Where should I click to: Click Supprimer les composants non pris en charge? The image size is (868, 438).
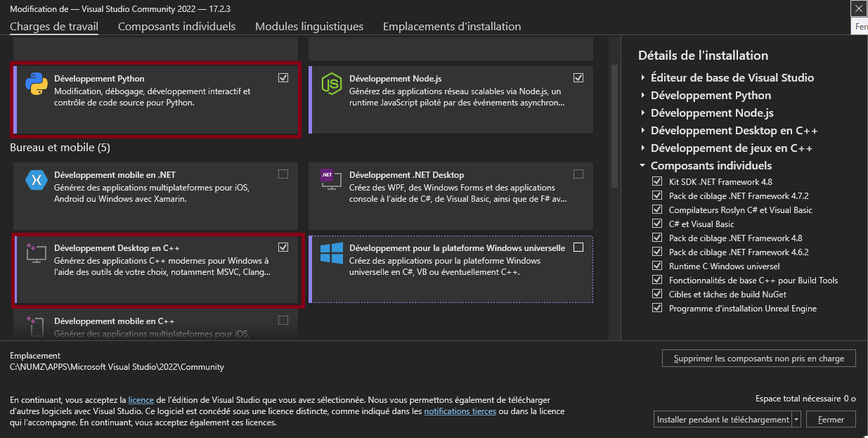coord(758,359)
